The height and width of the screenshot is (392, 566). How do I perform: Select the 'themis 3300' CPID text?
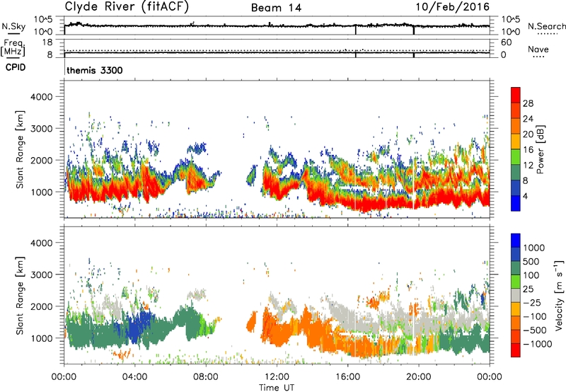(x=95, y=70)
